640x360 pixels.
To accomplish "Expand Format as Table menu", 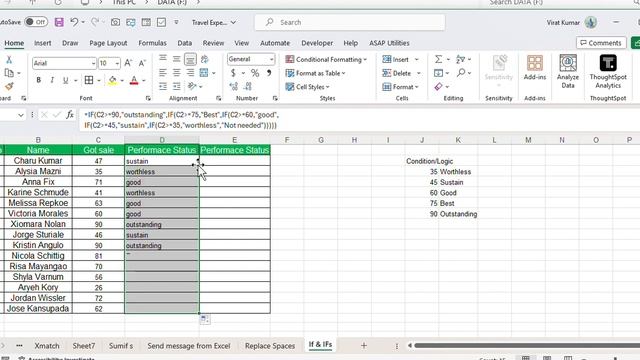I will tap(316, 73).
